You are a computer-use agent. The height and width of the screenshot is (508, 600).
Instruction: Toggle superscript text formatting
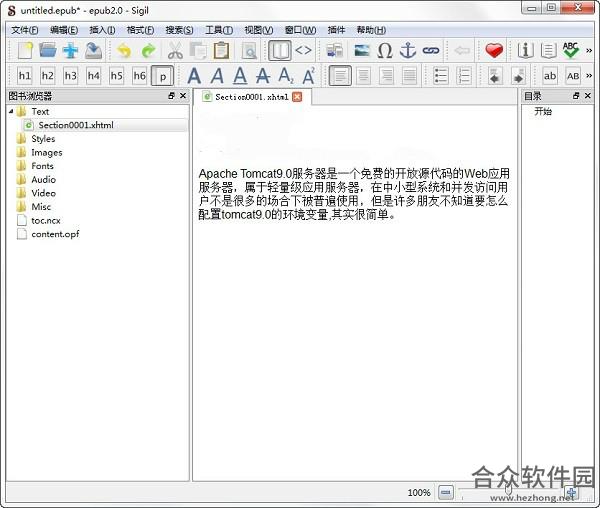click(x=309, y=76)
